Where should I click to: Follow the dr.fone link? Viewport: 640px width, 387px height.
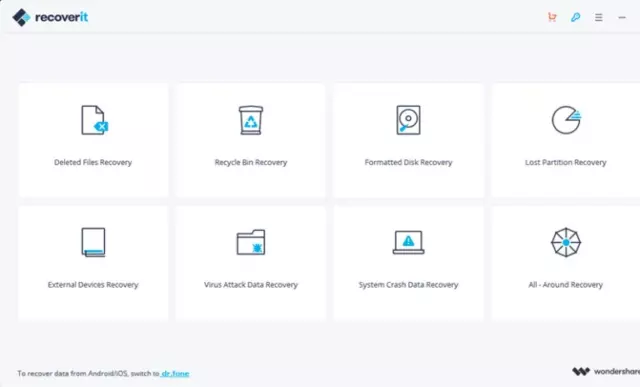175,373
